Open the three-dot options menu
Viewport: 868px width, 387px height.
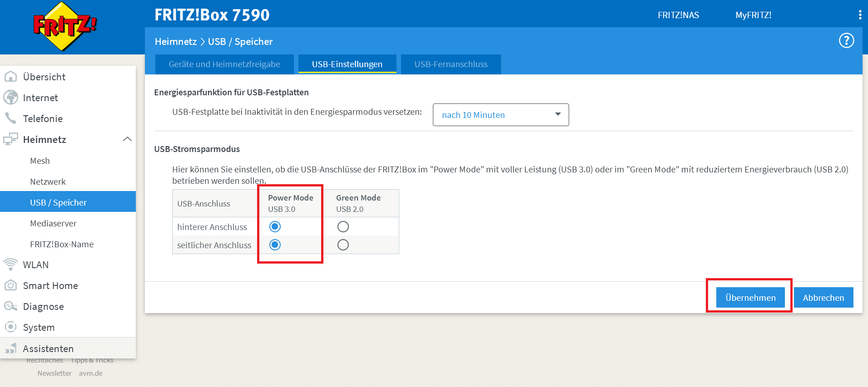pyautogui.click(x=860, y=15)
